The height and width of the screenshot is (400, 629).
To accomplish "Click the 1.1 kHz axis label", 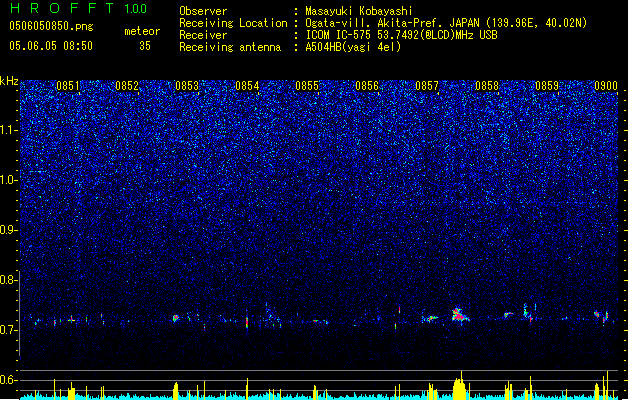I will pyautogui.click(x=9, y=130).
